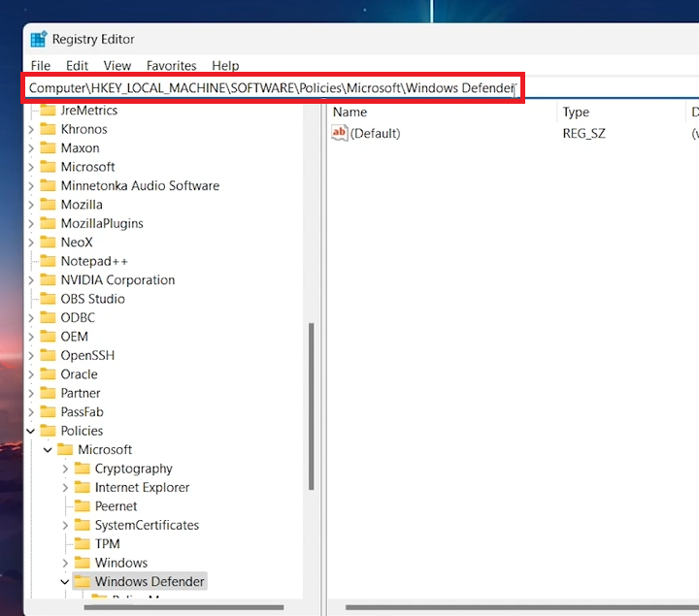Select the Khronos folder icon
Screen dimensions: 699x616
(48, 129)
